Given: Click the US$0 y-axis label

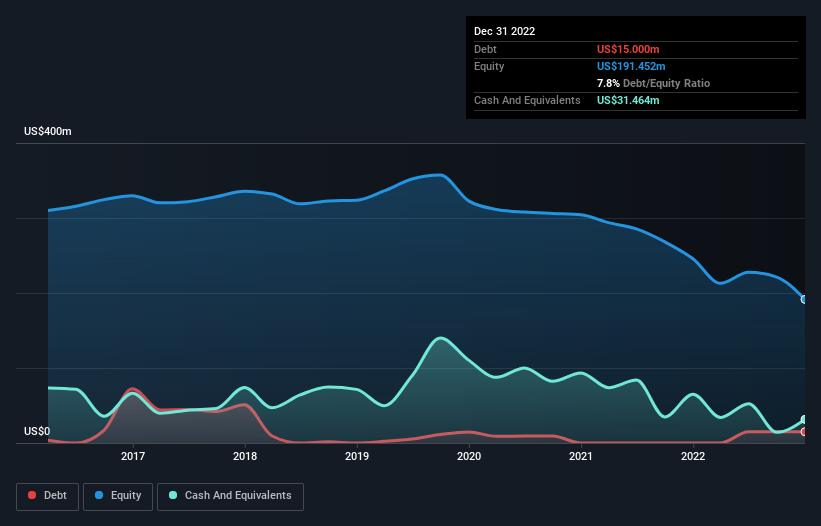Looking at the screenshot, I should coord(37,431).
